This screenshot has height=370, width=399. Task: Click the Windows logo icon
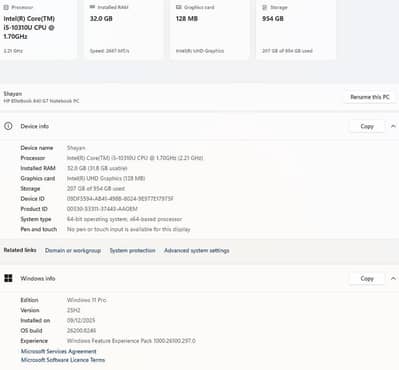[8, 278]
